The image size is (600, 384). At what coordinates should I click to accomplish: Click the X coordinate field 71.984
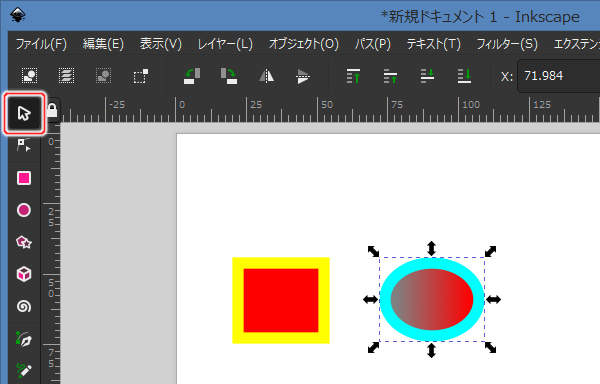point(559,76)
